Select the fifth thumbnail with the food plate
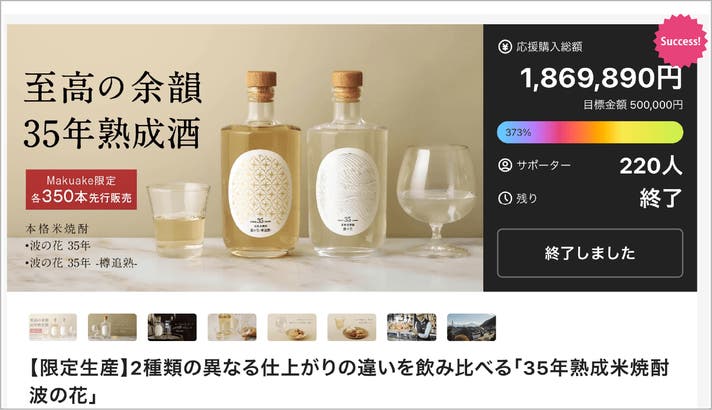712x410 pixels. click(x=292, y=327)
